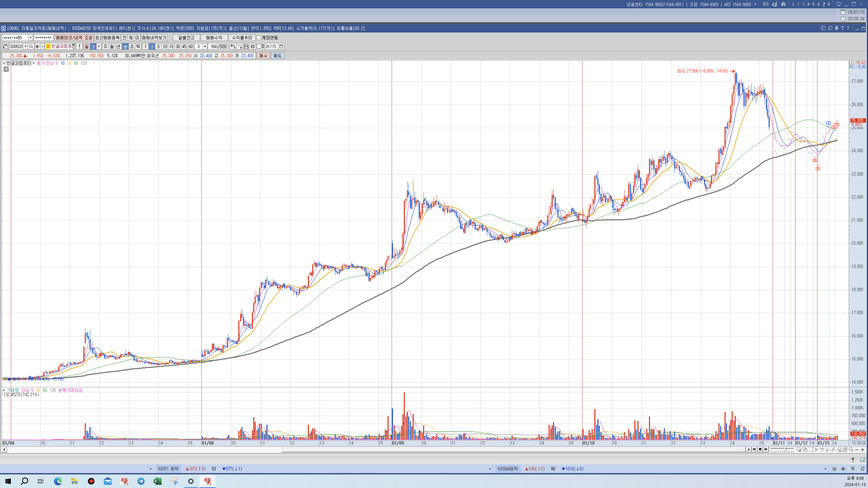This screenshot has width=868, height=488.
Task: Click the 매수 buy button
Action: 263,56
